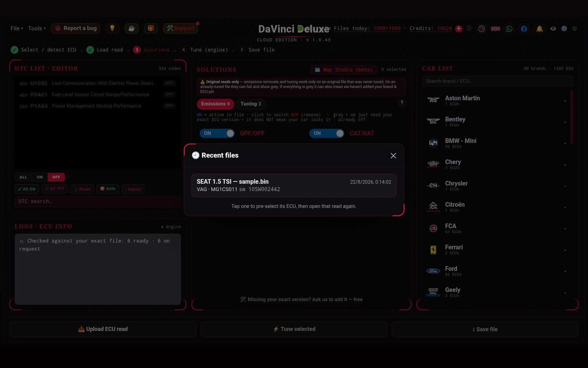The width and height of the screenshot is (588, 368).
Task: Toggle OFF switch for U103E code
Action: [169, 83]
